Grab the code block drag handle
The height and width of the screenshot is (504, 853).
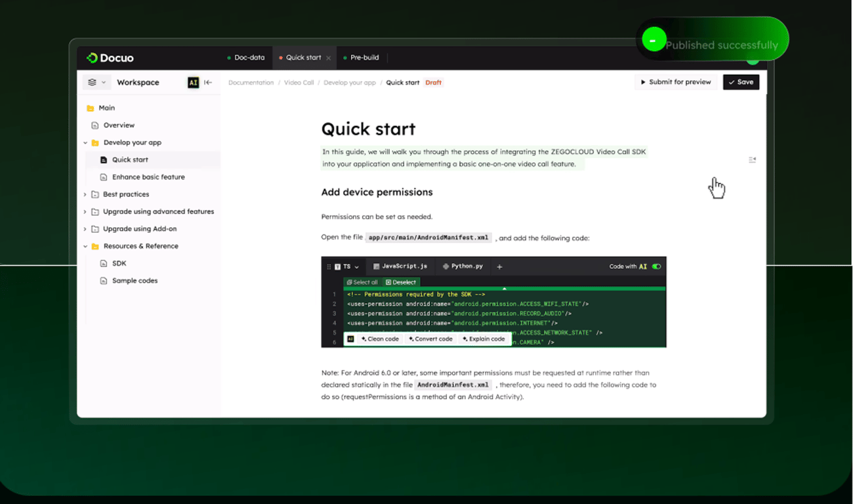point(329,267)
